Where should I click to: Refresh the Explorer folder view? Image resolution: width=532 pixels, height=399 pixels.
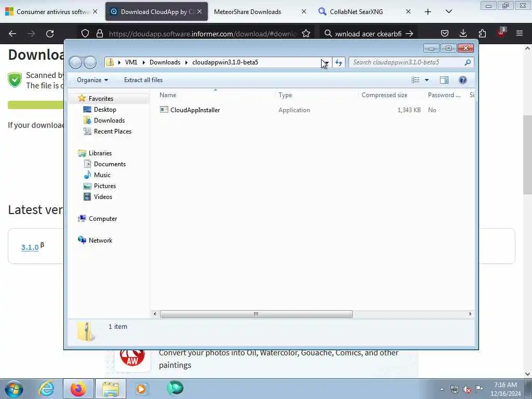339,62
